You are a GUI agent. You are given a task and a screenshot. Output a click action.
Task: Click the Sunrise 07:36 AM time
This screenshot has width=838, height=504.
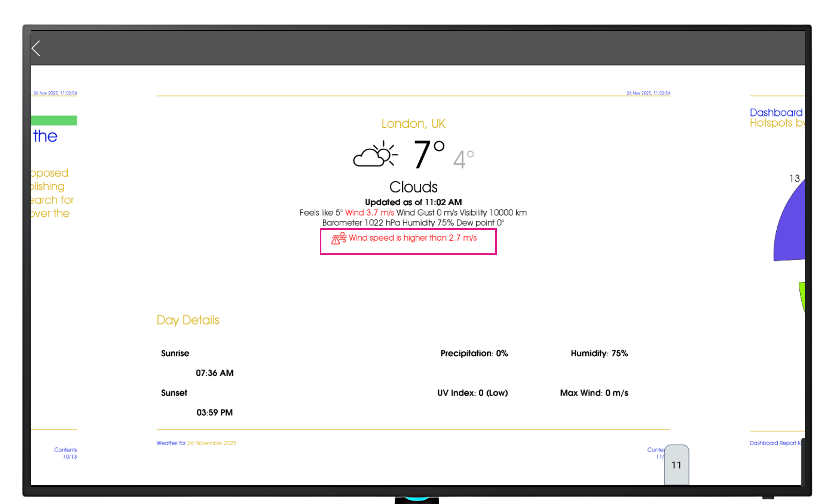coord(215,373)
